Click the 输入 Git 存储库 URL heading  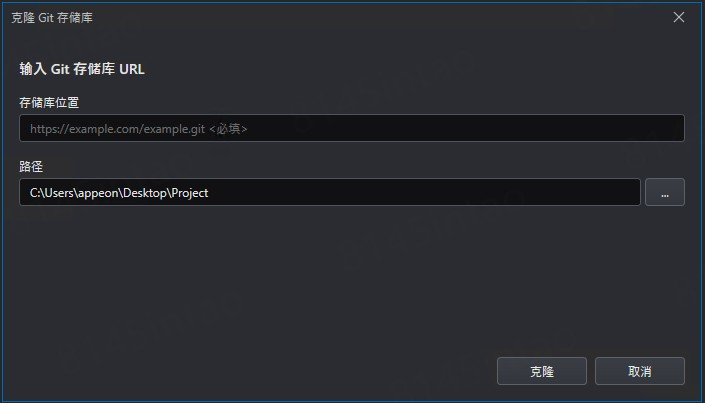pos(82,69)
